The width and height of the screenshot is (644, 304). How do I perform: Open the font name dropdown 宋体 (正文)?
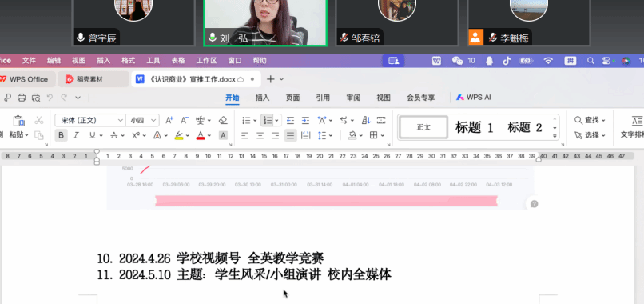(x=90, y=120)
